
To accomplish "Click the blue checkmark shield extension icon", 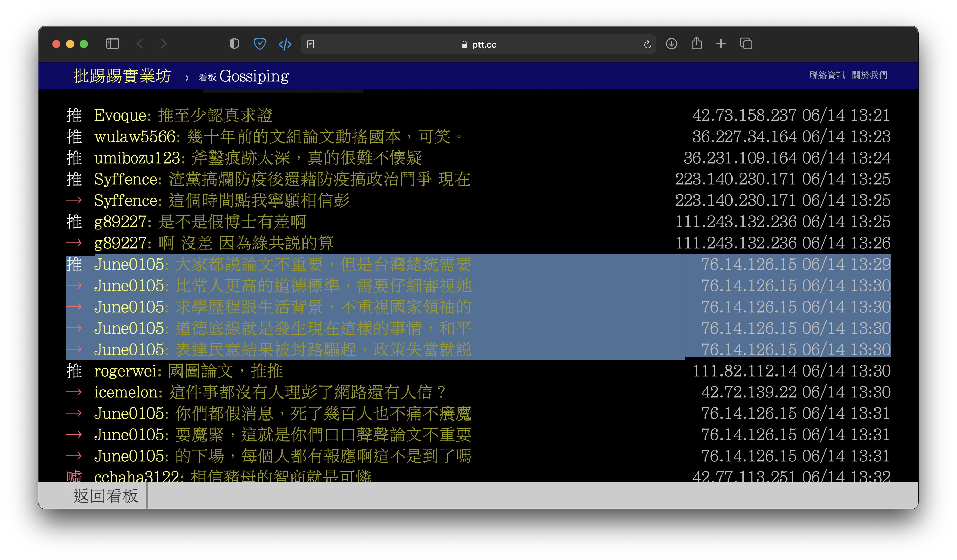I will [260, 44].
